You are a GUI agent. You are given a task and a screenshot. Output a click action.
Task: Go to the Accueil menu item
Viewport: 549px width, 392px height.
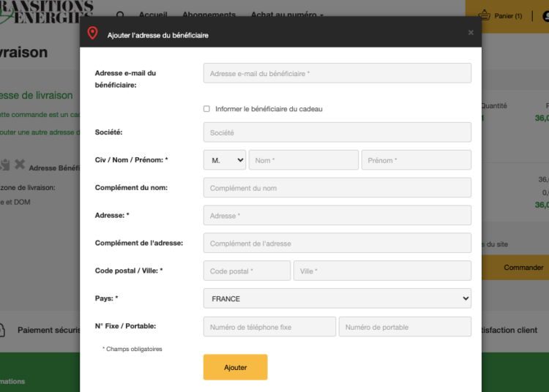[x=153, y=15]
